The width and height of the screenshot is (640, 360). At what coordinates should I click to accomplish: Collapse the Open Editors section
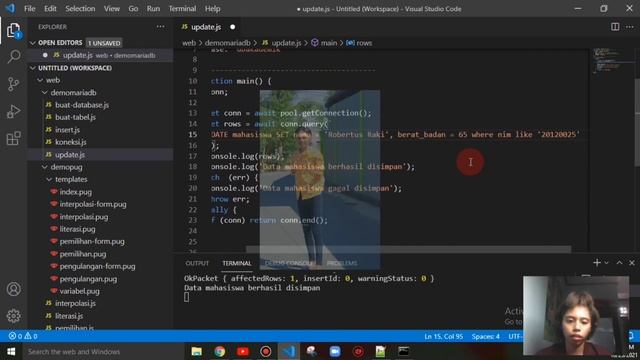tap(33, 43)
